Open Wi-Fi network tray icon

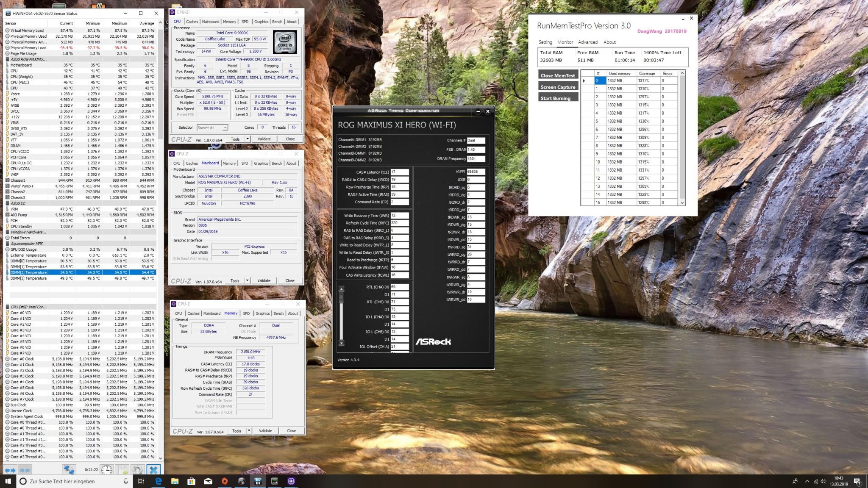point(815,481)
